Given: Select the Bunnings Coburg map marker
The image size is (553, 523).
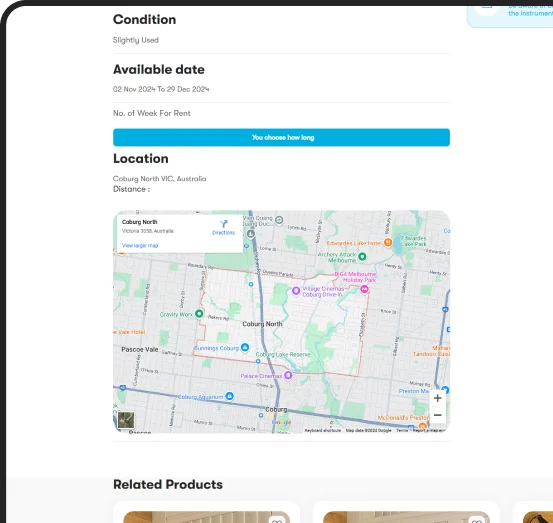Looking at the screenshot, I should click(x=245, y=347).
